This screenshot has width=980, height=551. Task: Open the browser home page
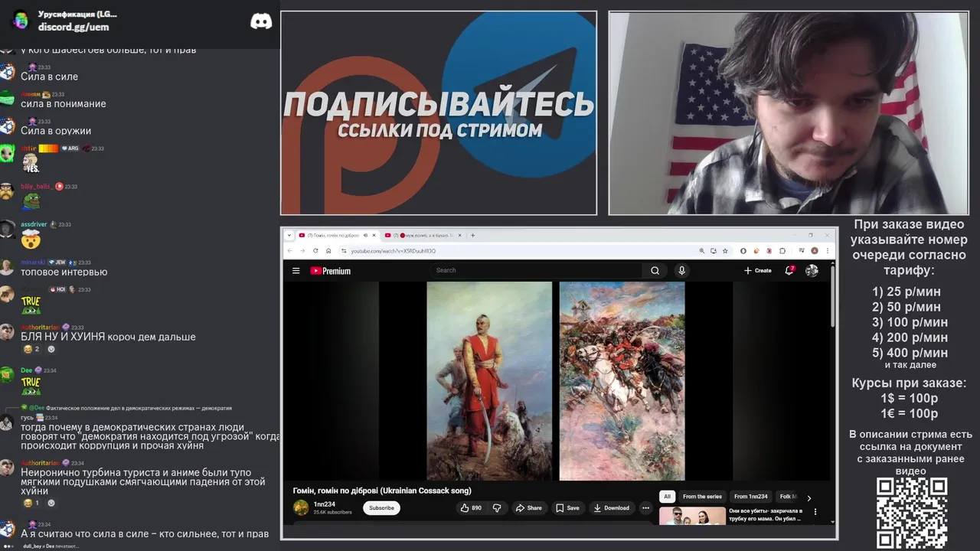328,250
